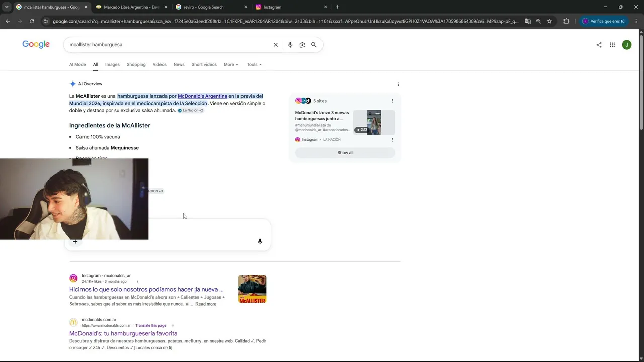This screenshot has width=644, height=362.
Task: Close the Instagram browser tab
Action: point(326,7)
